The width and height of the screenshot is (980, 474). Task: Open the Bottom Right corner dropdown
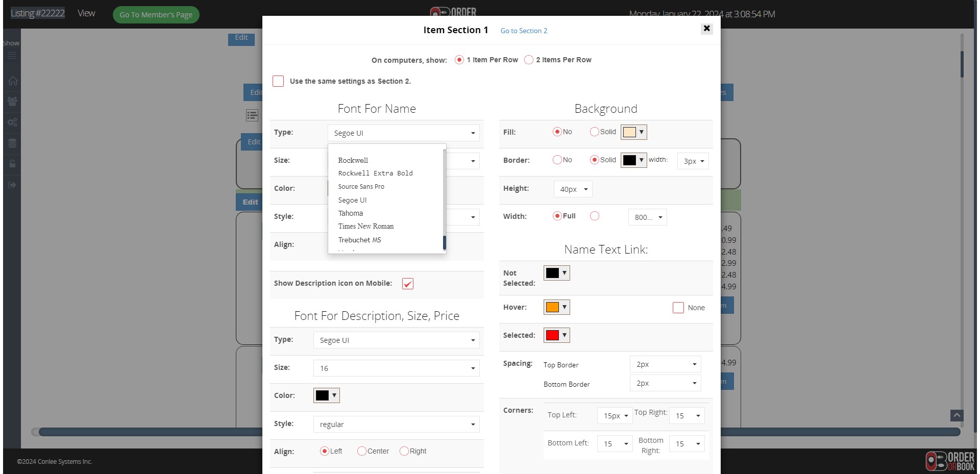(687, 444)
